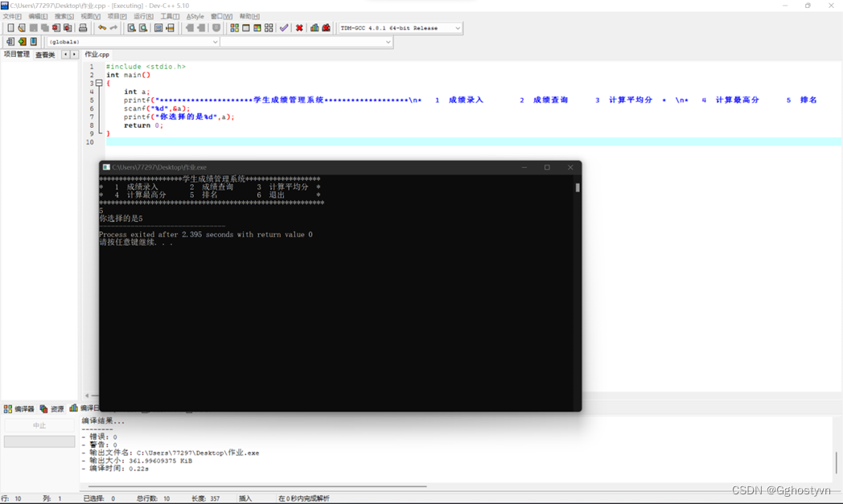843x504 pixels.
Task: Switch to the 资源 bottom tab
Action: [x=52, y=409]
